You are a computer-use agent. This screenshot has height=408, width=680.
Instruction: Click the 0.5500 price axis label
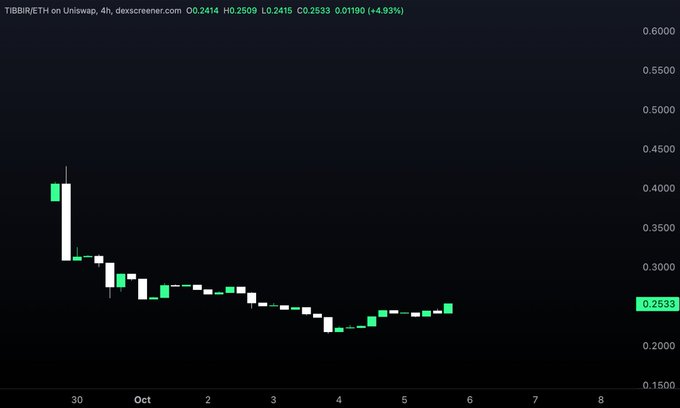[x=659, y=70]
